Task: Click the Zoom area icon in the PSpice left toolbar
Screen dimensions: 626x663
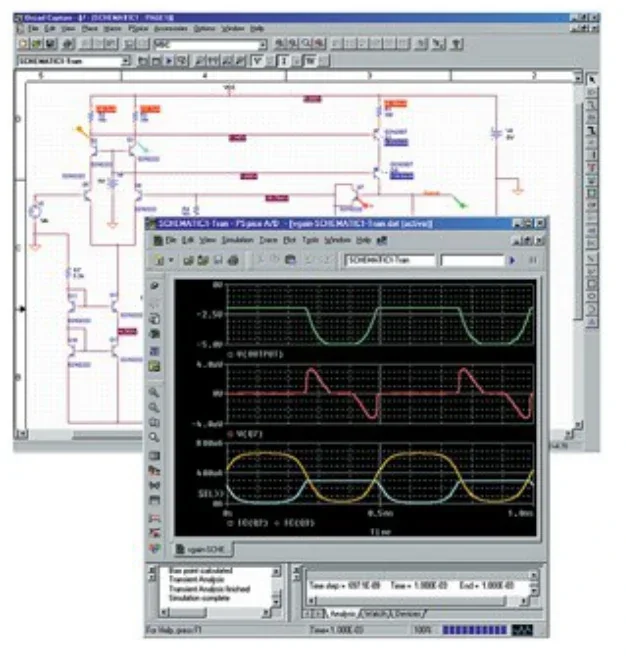Action: pos(154,422)
